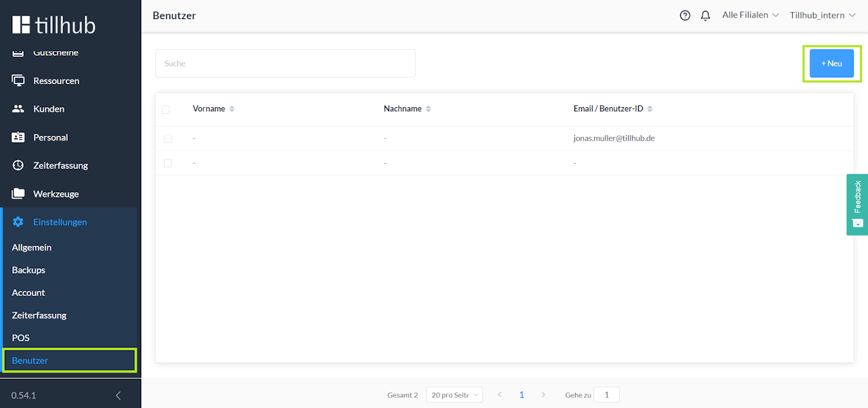
Task: Open the help question mark icon
Action: 685,16
